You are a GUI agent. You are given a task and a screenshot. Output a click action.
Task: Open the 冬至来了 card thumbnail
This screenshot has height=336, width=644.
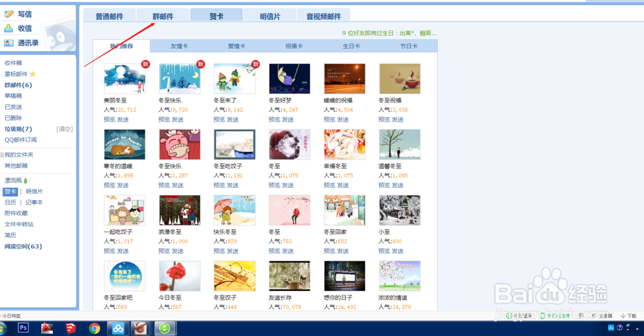tap(234, 79)
